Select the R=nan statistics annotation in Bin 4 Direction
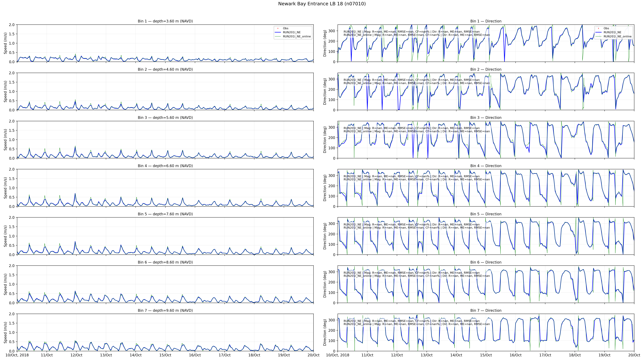The image size is (644, 361). pos(417,178)
